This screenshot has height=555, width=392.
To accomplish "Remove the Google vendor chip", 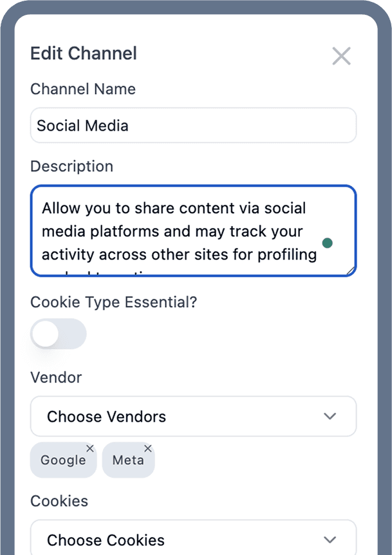I will (x=90, y=449).
